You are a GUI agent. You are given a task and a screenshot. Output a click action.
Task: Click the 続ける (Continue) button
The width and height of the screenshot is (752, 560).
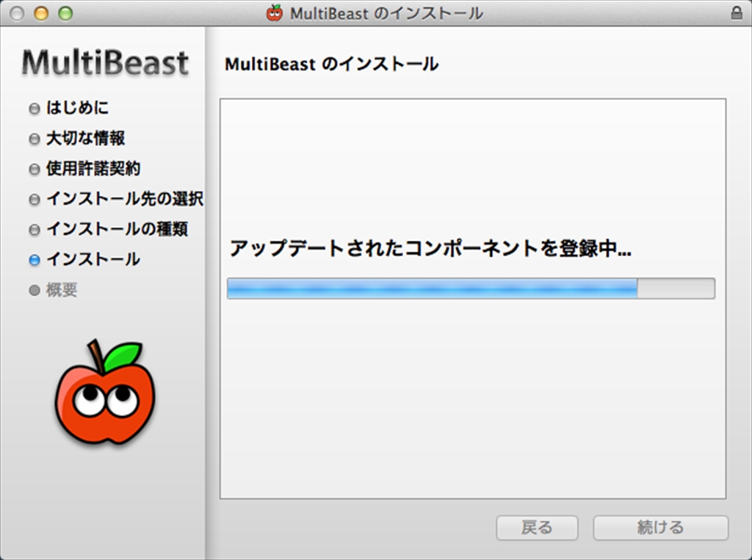[661, 528]
